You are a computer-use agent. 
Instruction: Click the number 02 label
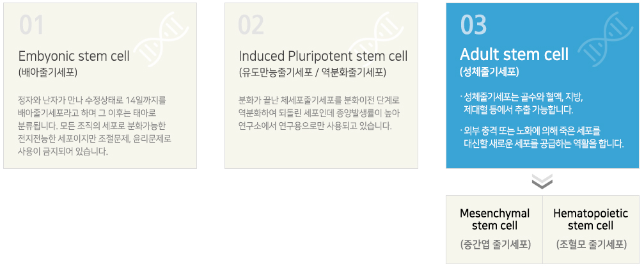tap(251, 25)
